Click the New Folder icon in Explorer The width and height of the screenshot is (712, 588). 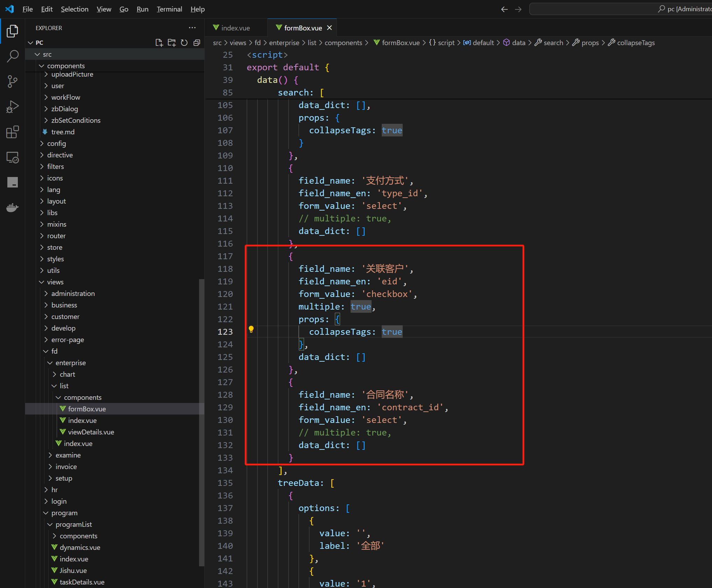point(172,43)
